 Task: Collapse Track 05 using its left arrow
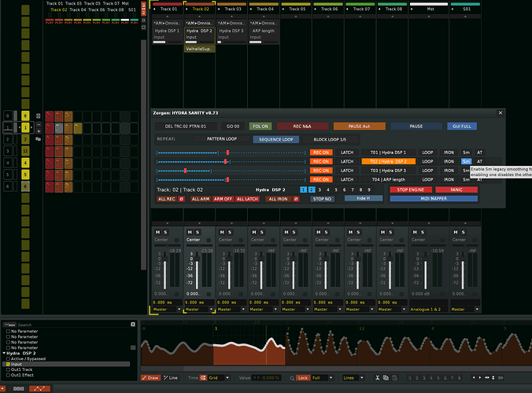tap(283, 9)
